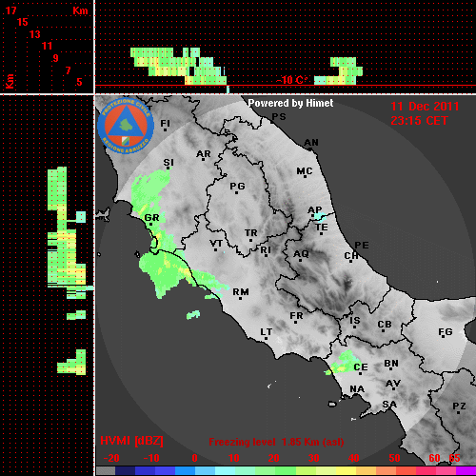The image size is (476, 476).
Task: Click the FI city label
Action: 165,123
